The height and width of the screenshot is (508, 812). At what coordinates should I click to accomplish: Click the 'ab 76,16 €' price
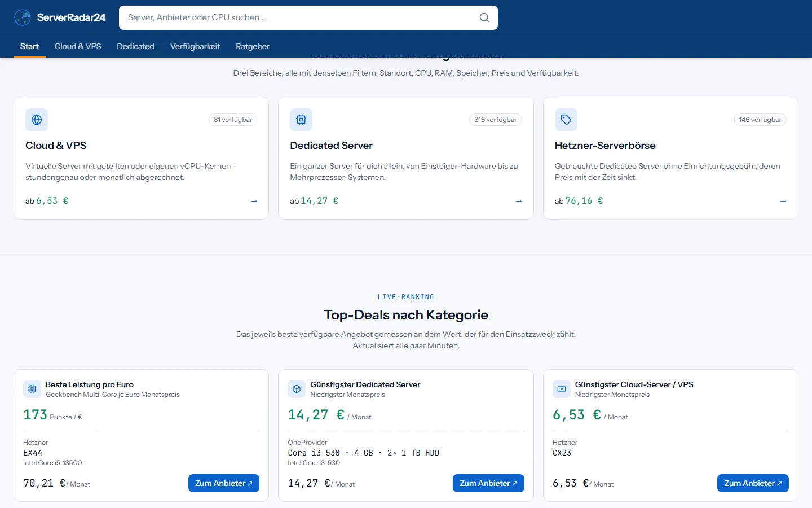click(579, 201)
